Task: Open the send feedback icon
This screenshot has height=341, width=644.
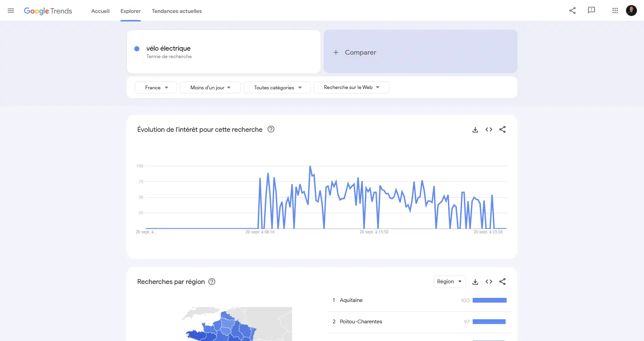Action: [x=591, y=10]
